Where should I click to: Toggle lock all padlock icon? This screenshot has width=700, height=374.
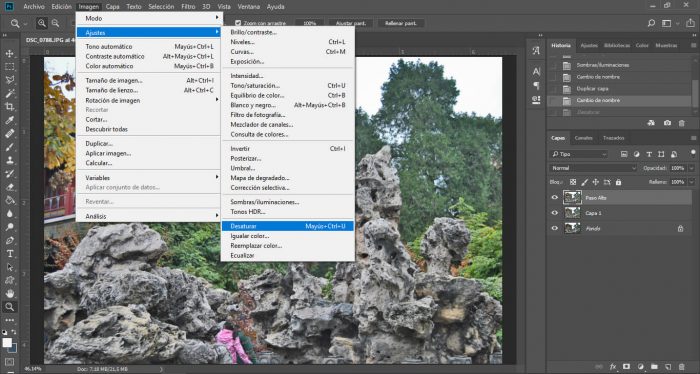pos(618,182)
